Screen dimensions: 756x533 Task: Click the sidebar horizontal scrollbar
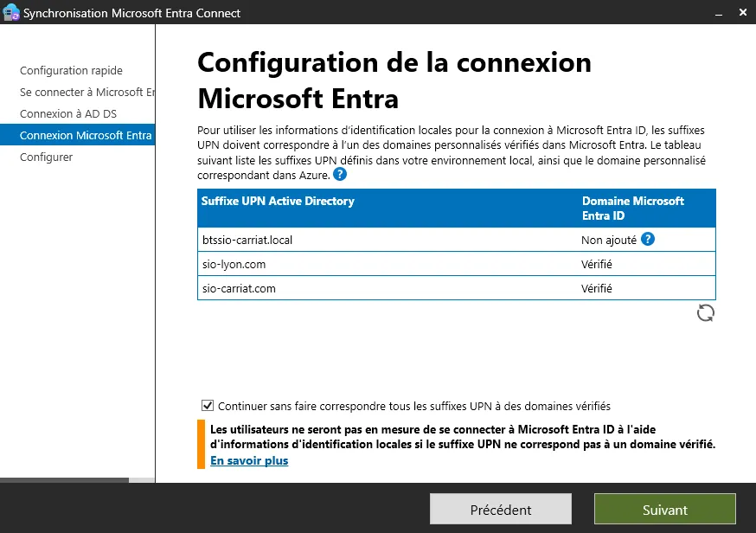point(65,479)
